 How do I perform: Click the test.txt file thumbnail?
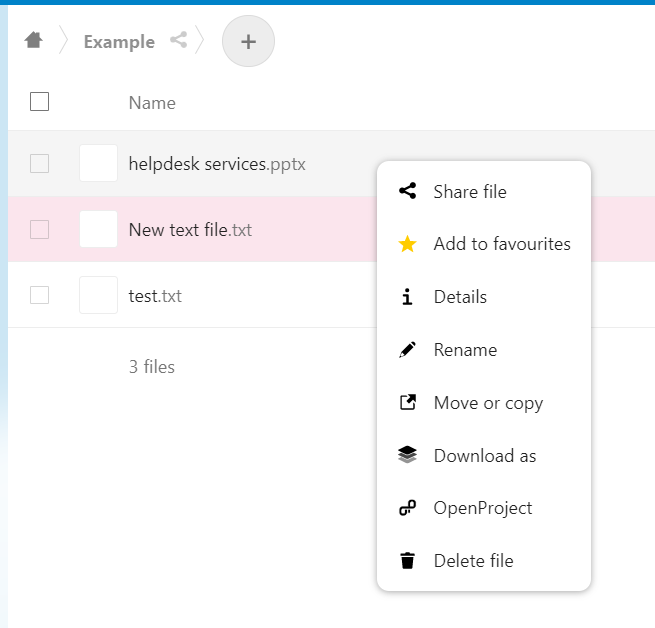coord(98,295)
